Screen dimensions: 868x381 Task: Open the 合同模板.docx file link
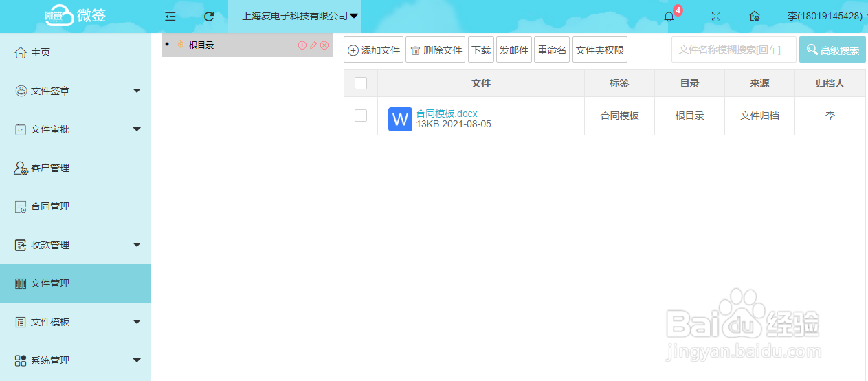447,113
